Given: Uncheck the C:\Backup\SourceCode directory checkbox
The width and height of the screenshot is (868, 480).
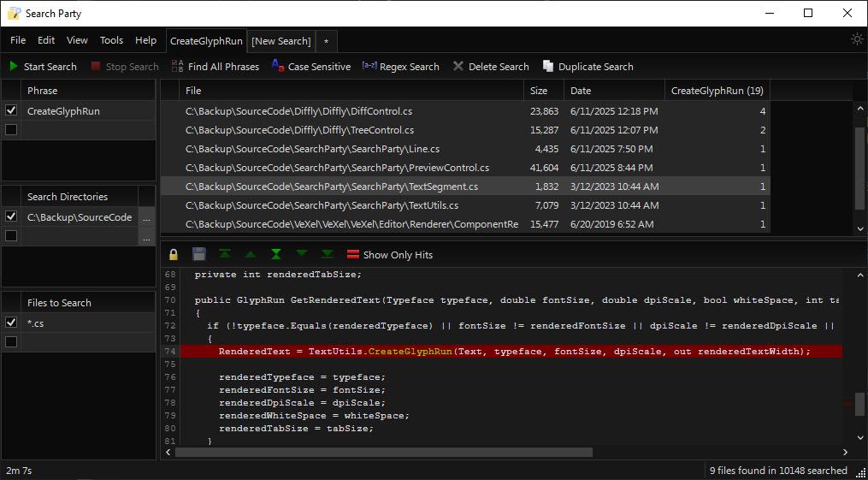Looking at the screenshot, I should [x=11, y=217].
